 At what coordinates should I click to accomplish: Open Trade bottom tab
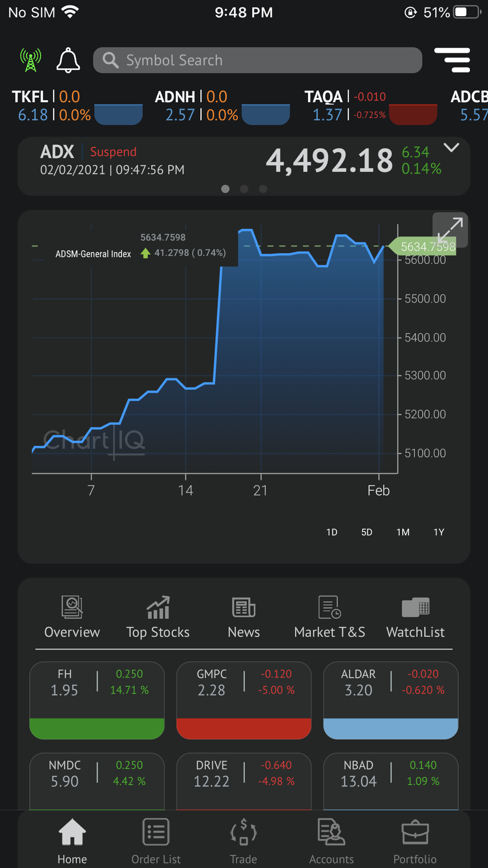coord(244,842)
